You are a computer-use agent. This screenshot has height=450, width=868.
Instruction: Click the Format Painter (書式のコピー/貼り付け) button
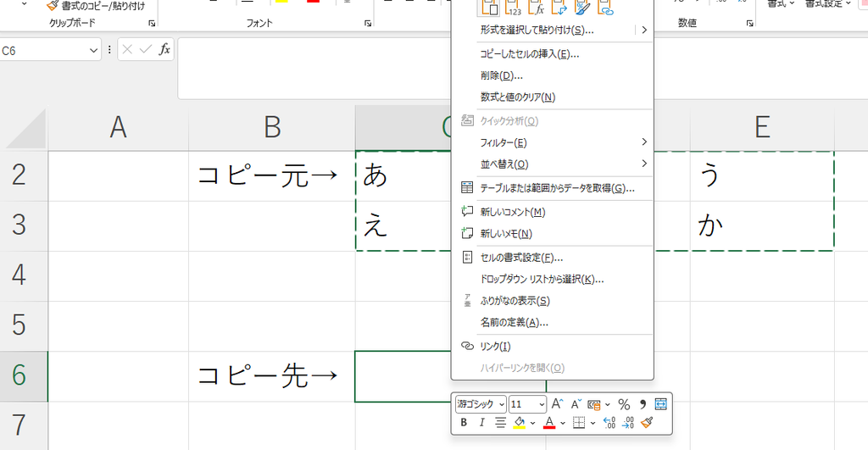95,6
